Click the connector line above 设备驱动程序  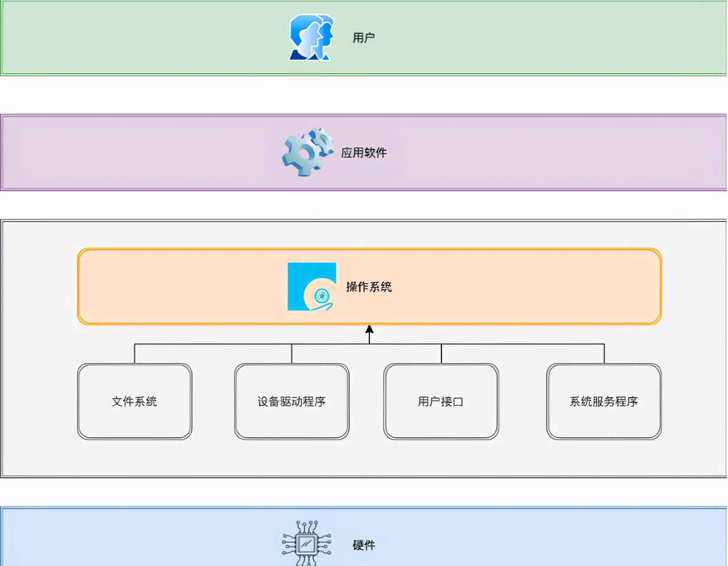pos(292,353)
